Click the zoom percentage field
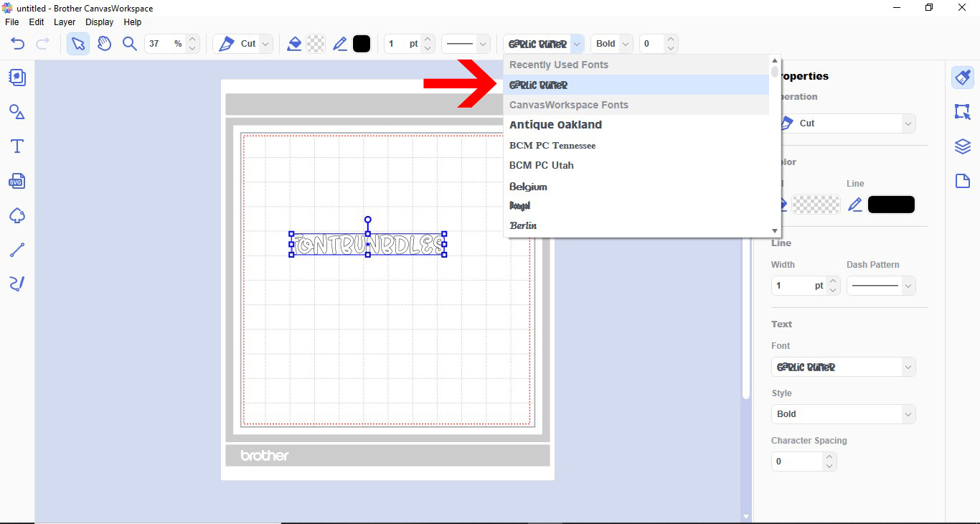Screen dimensions: 980x524 point(164,44)
